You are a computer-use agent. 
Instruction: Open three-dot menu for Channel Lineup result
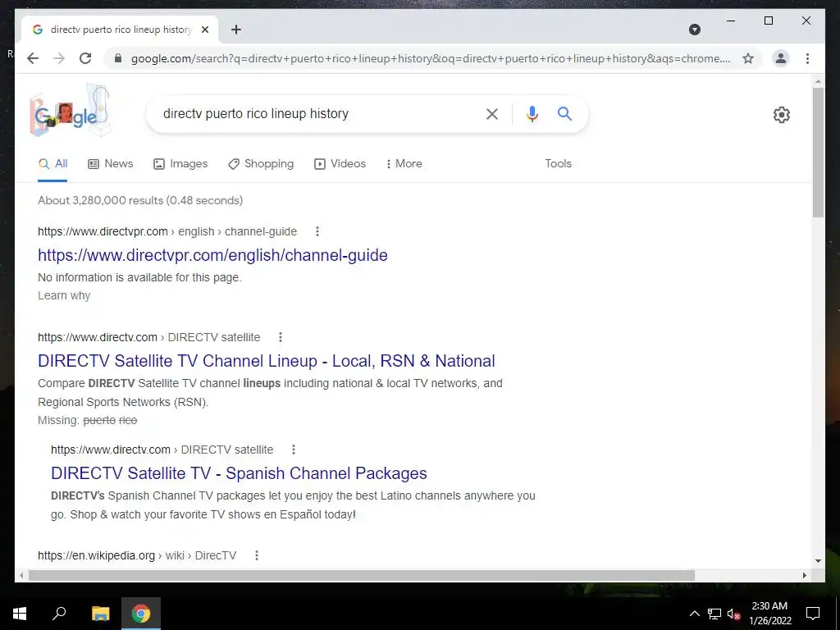pos(281,337)
